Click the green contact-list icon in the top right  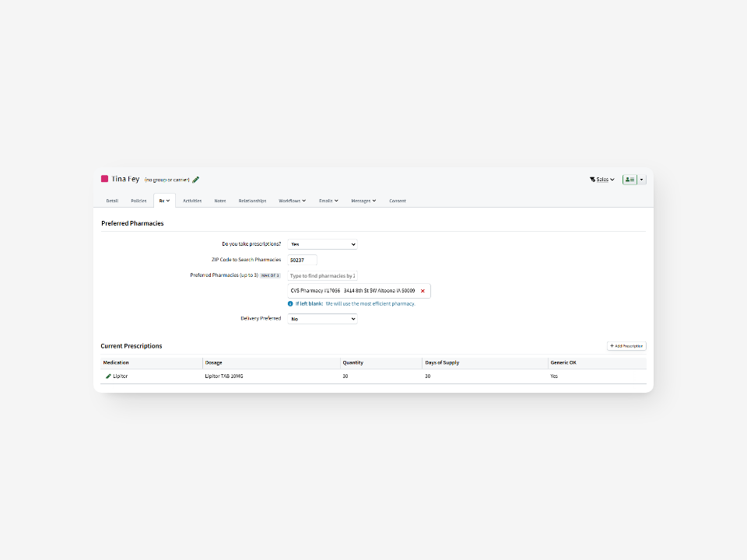click(630, 179)
